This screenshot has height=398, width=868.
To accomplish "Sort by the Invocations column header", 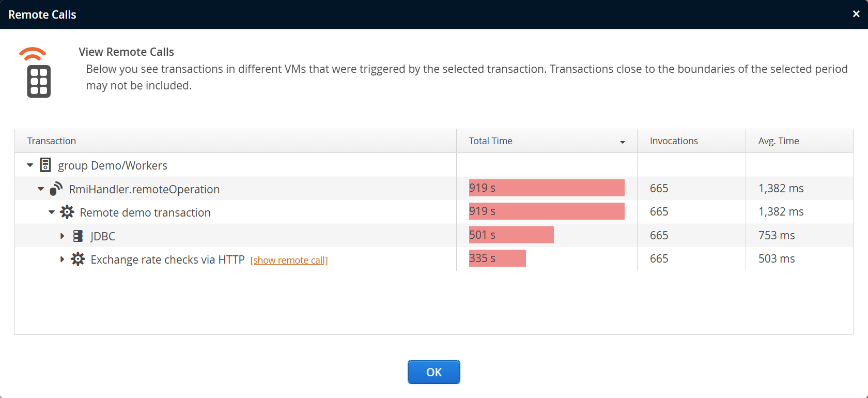I will point(674,141).
